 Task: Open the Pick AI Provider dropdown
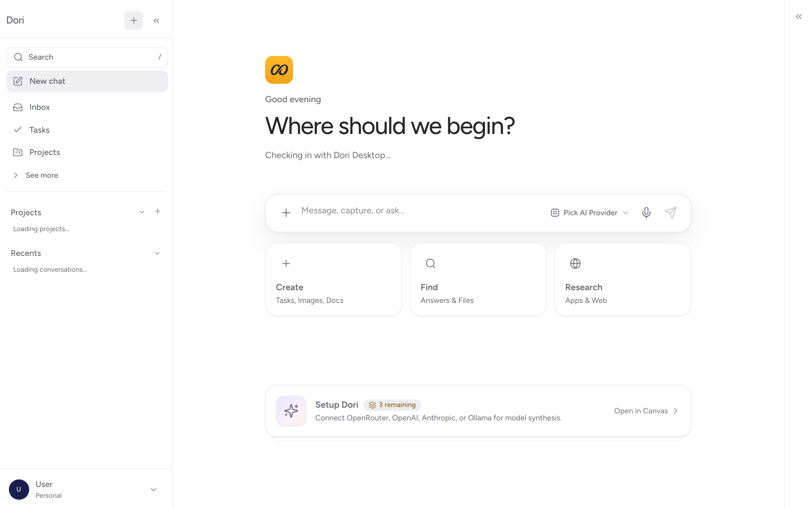click(590, 213)
